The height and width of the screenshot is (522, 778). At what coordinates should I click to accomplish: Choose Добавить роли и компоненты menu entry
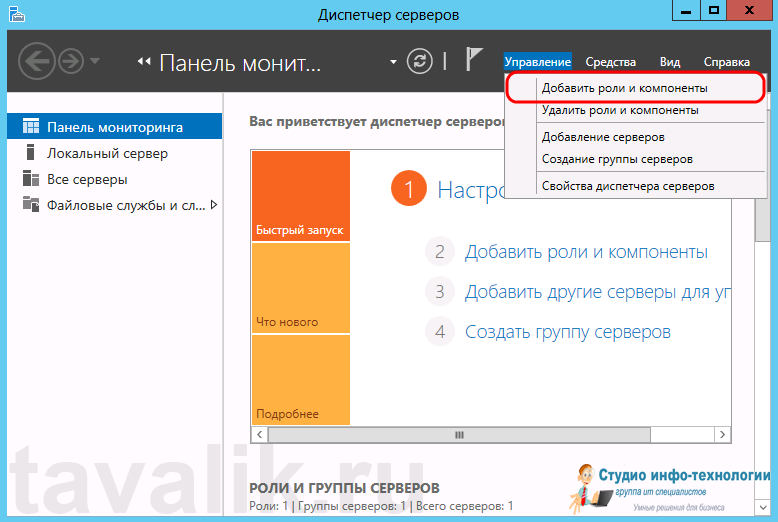(624, 88)
